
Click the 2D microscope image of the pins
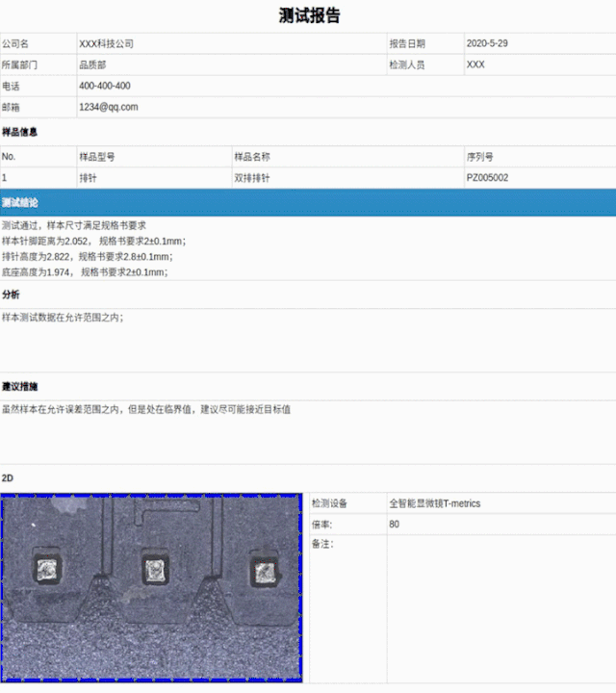(x=152, y=587)
